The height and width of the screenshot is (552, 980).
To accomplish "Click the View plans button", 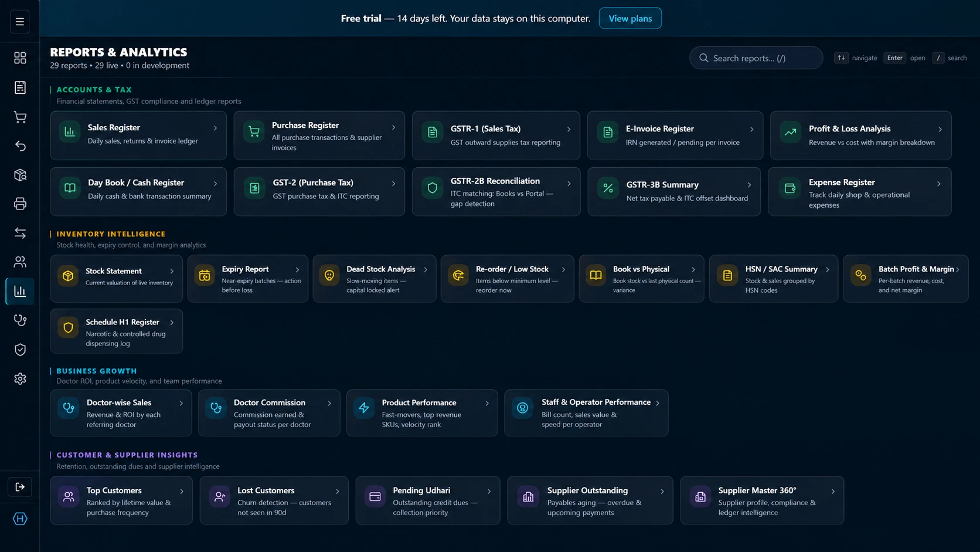I will 630,18.
